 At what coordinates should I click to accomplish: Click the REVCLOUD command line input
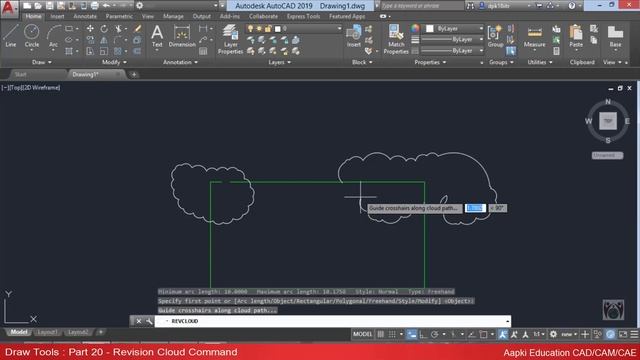[333, 321]
